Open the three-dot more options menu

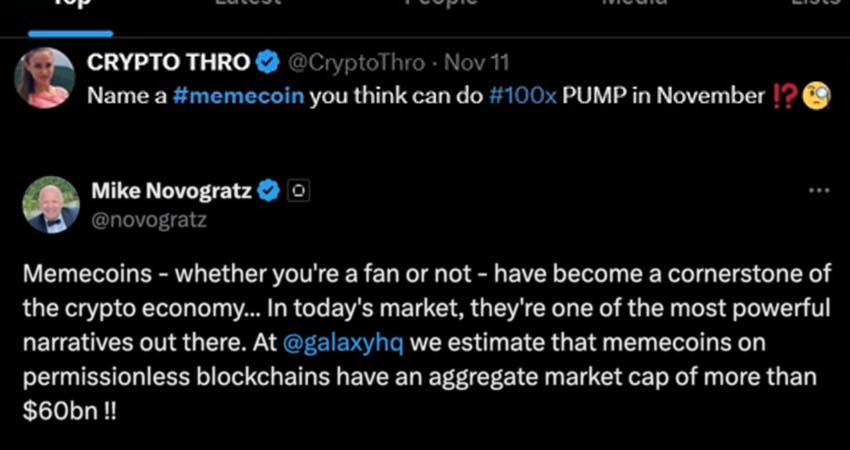(818, 190)
